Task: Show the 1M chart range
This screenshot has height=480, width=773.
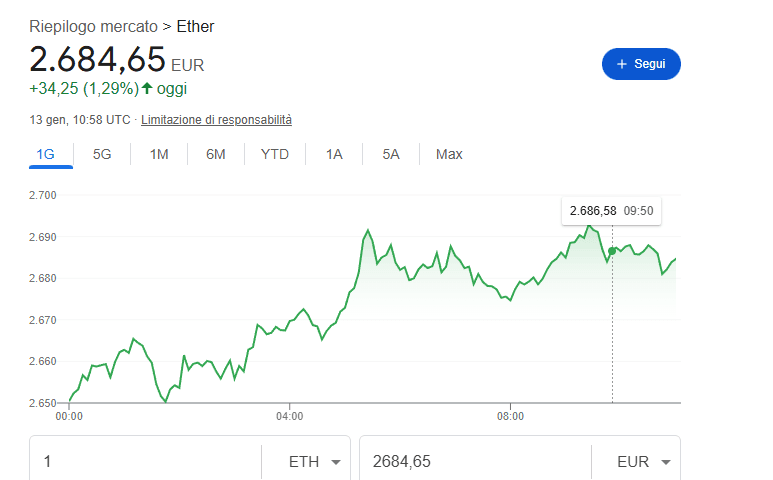Action: pyautogui.click(x=159, y=154)
